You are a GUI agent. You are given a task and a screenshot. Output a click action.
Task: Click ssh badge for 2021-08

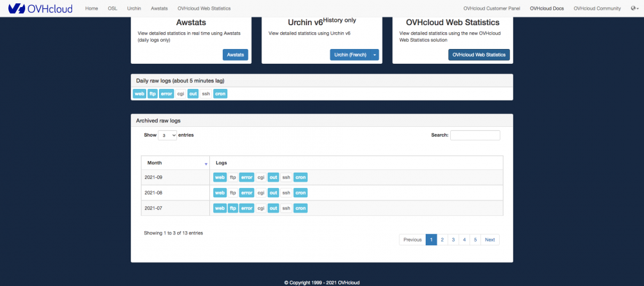[x=287, y=193]
